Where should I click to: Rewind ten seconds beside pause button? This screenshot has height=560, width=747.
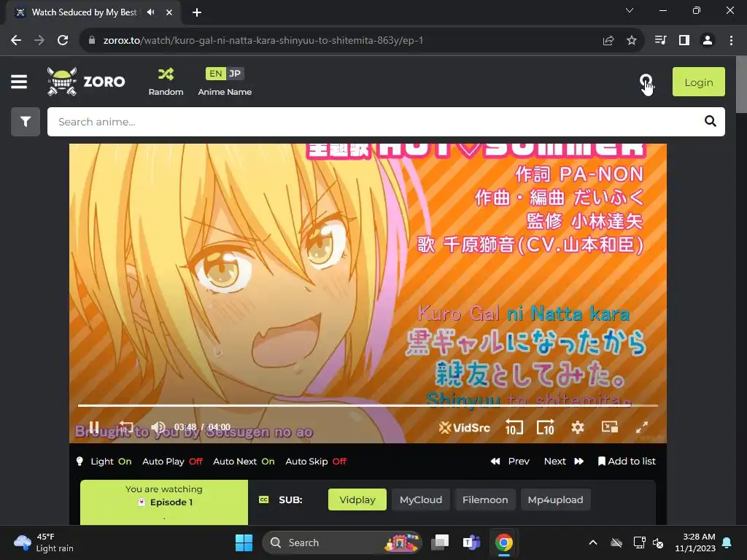[x=125, y=427]
